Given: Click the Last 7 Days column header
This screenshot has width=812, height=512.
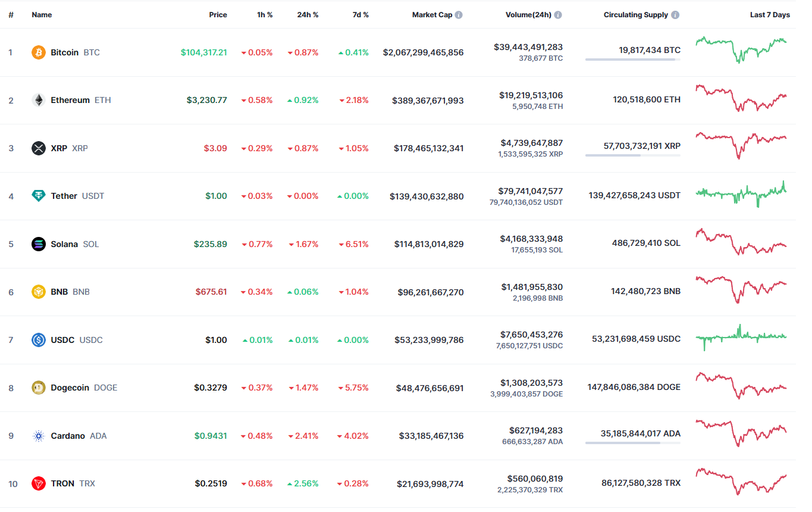Looking at the screenshot, I should coord(770,15).
